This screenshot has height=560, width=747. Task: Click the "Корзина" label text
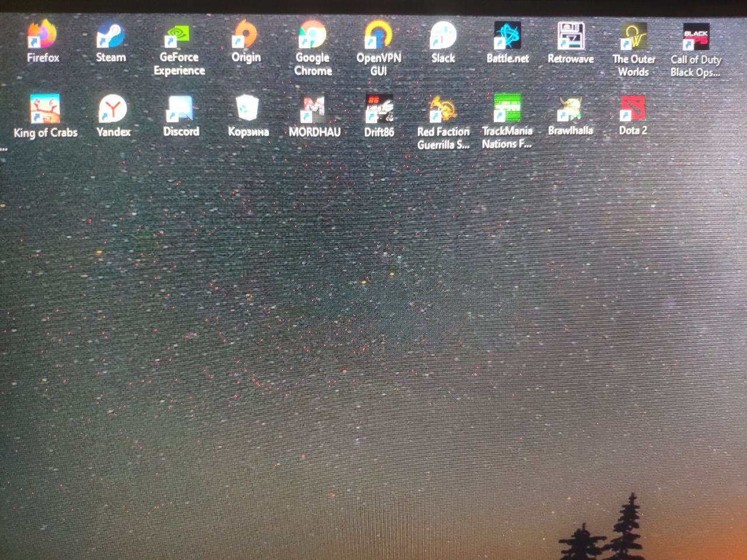pyautogui.click(x=249, y=132)
